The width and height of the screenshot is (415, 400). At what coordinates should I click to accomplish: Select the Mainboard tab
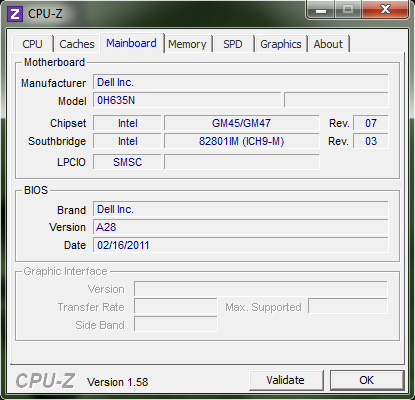(x=131, y=43)
